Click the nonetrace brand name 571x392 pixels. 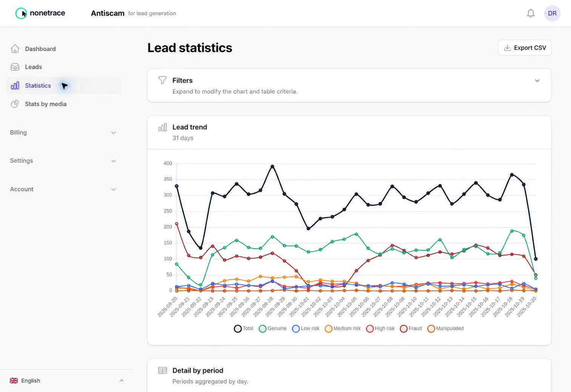coord(48,13)
